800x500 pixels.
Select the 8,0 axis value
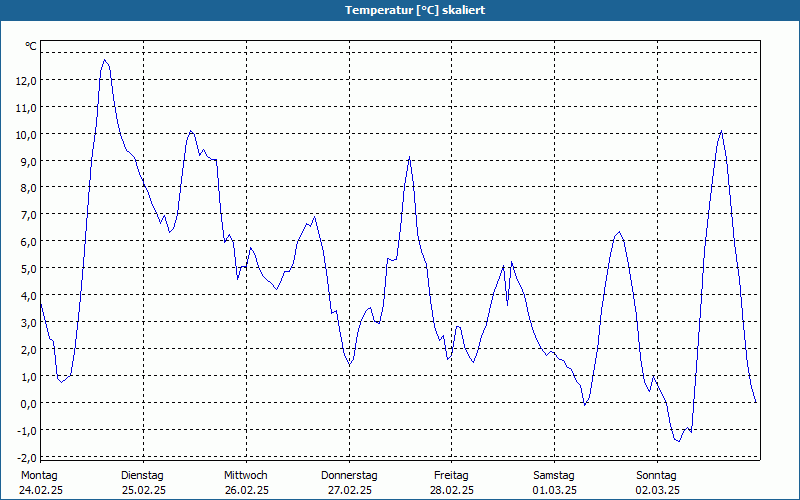[28, 188]
